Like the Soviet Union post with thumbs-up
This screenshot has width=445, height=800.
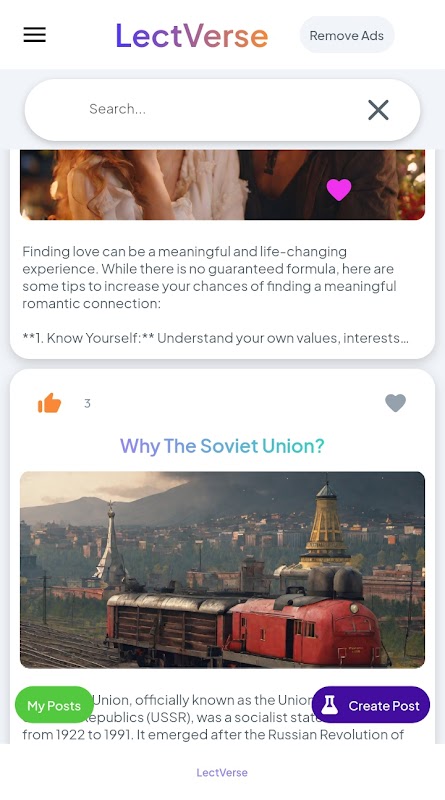(x=50, y=403)
